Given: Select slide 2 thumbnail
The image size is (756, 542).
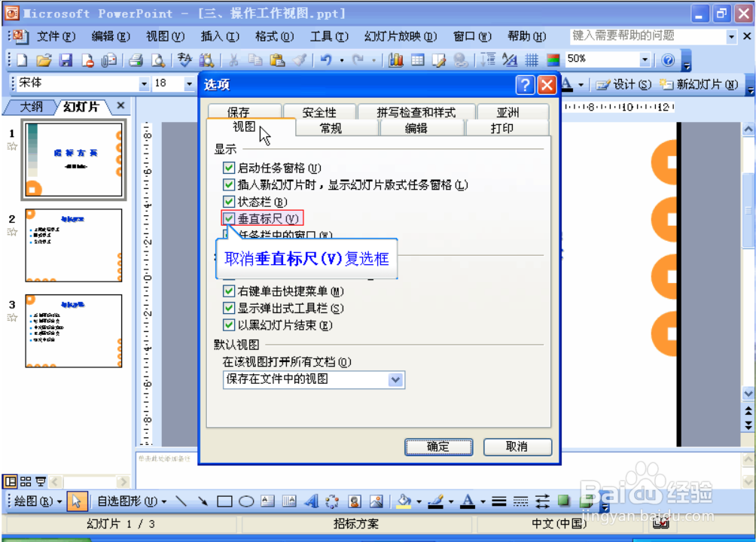Looking at the screenshot, I should tap(73, 245).
